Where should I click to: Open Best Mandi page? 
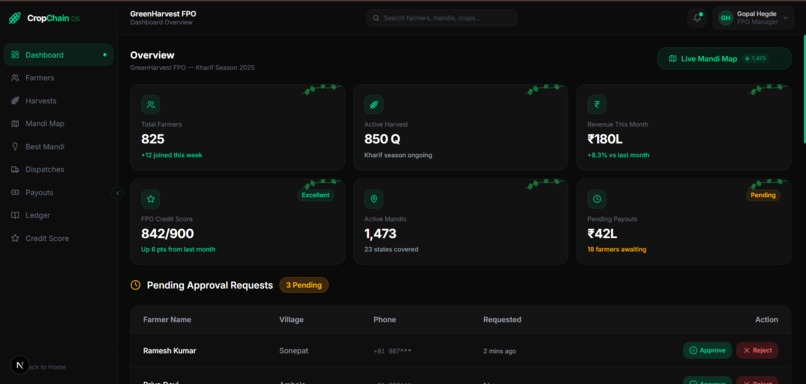point(59,147)
